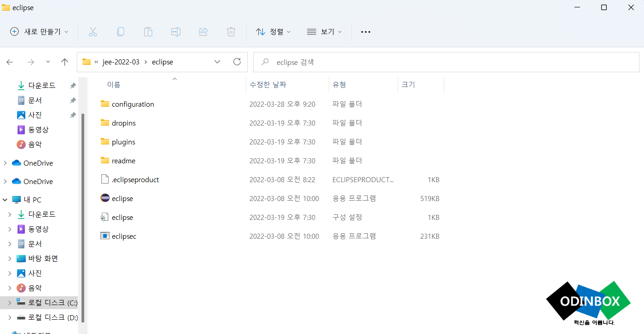Refresh the current folder view
Viewport: 644px width, 334px height.
point(237,62)
